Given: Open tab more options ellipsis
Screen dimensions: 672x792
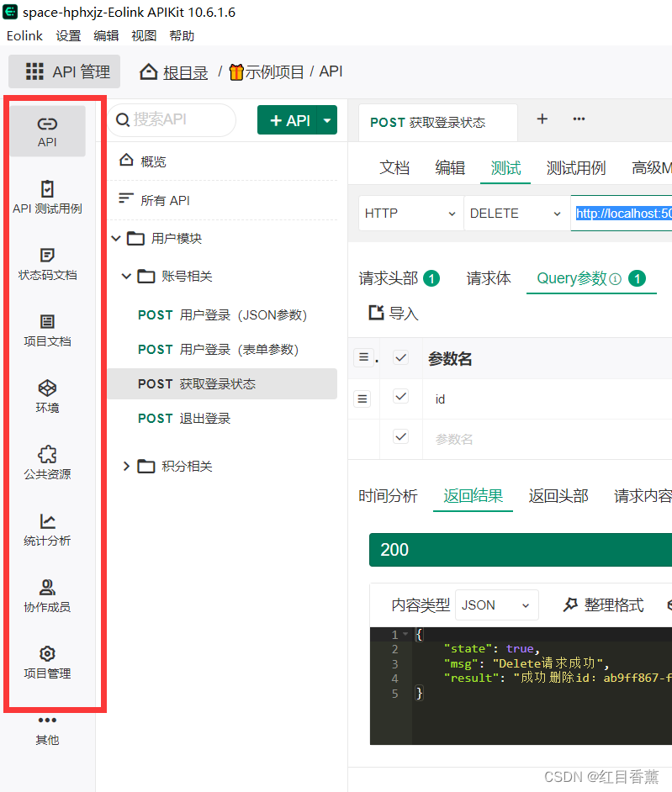Looking at the screenshot, I should pyautogui.click(x=579, y=119).
